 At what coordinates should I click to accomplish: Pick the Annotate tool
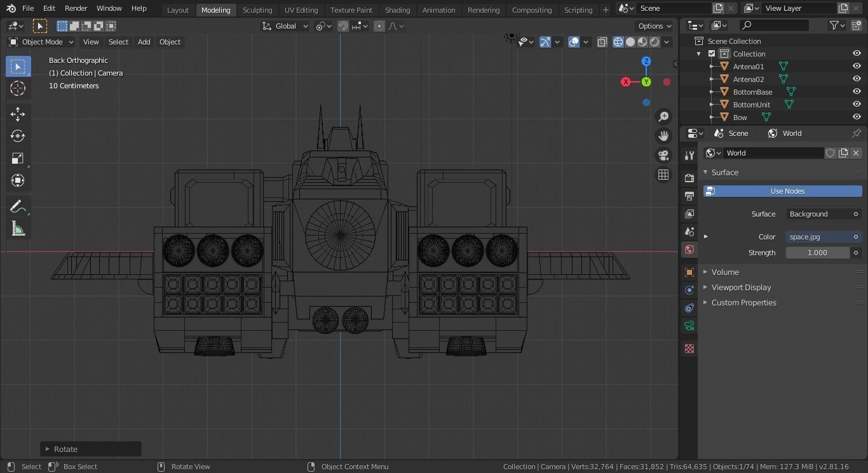click(x=18, y=206)
